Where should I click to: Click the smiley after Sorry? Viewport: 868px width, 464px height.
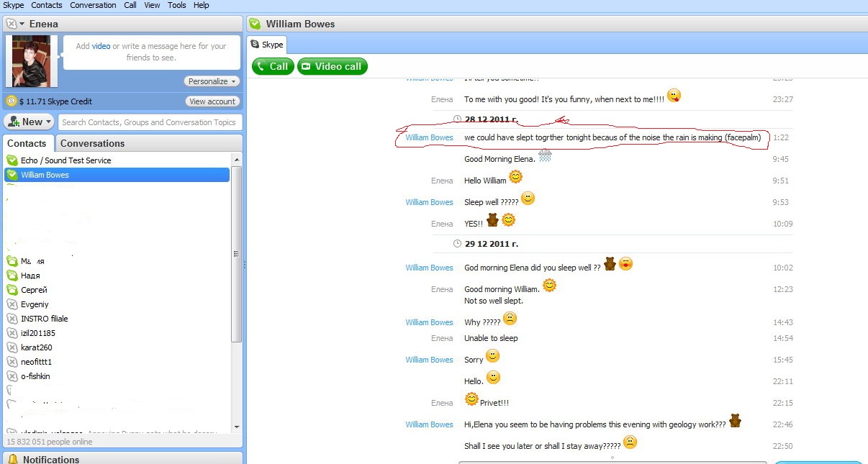(492, 356)
